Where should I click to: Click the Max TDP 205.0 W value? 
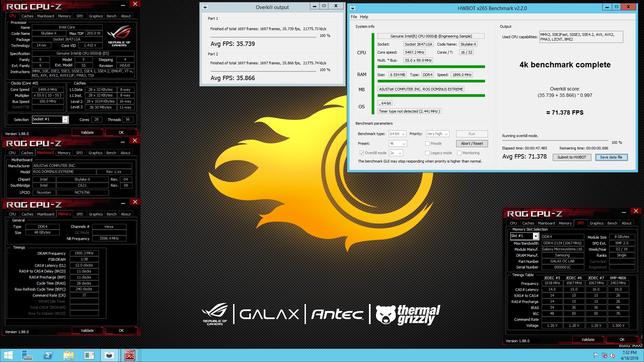pos(94,34)
